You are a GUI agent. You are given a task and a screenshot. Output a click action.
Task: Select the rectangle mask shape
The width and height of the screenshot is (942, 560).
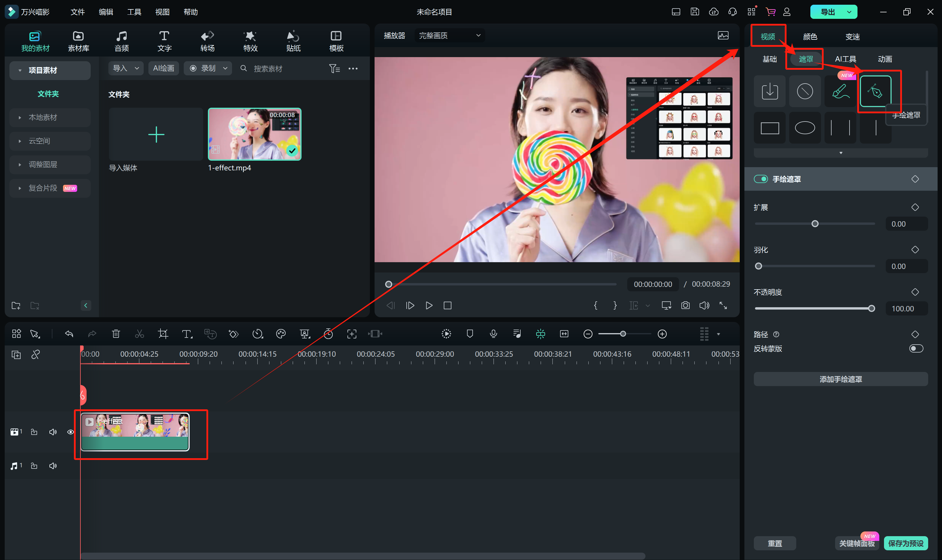[x=769, y=128]
